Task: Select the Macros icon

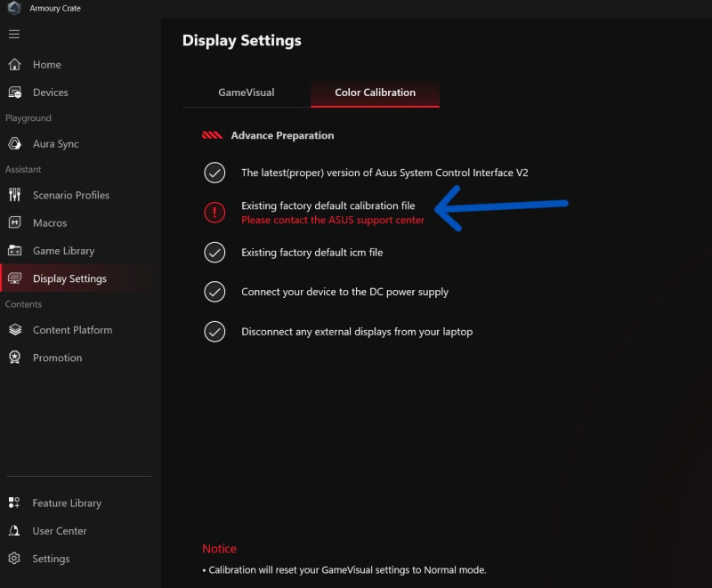Action: (14, 223)
